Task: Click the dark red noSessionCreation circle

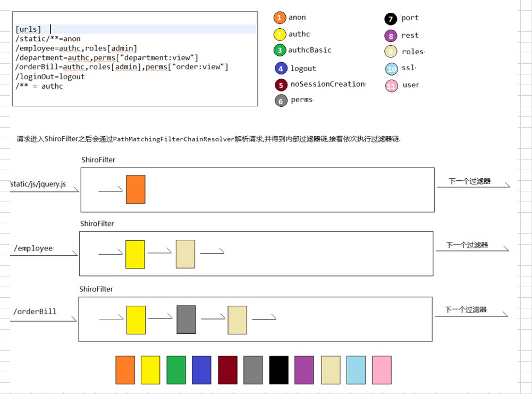Action: 281,85
